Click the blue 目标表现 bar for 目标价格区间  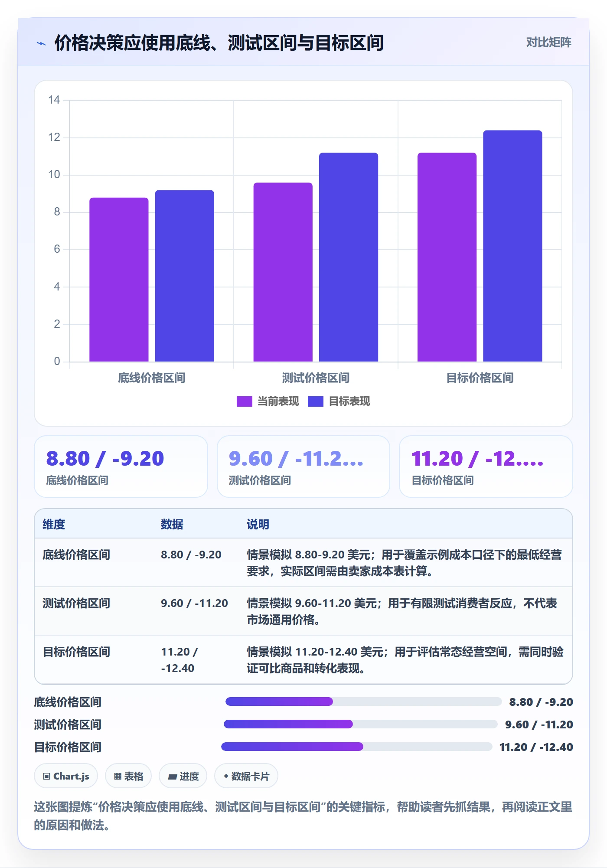pyautogui.click(x=512, y=246)
